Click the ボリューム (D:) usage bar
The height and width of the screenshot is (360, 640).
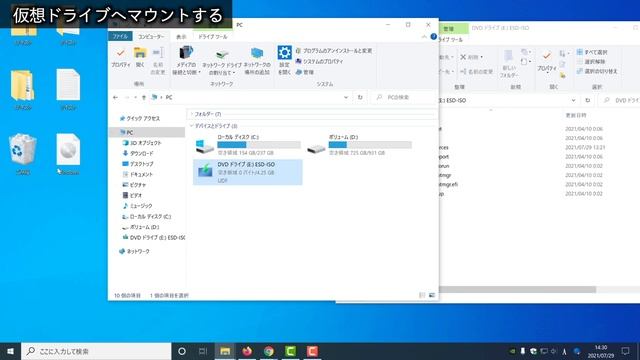click(370, 144)
